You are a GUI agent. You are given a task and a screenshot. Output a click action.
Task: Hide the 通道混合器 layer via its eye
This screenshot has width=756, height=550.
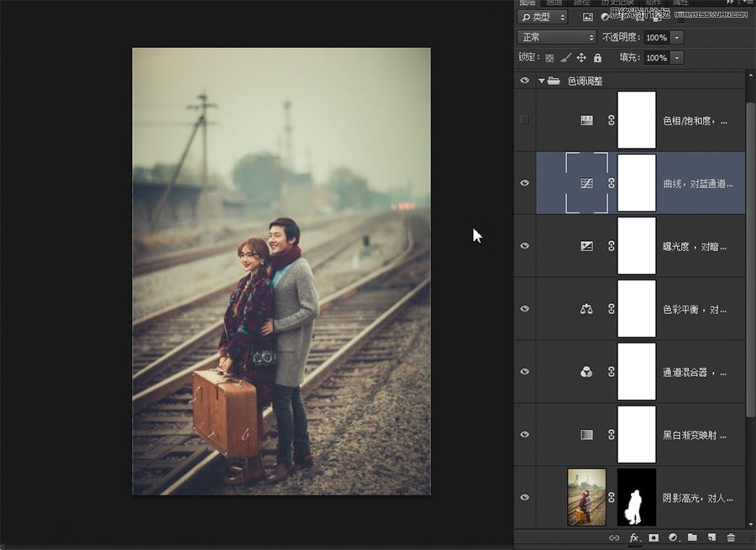coord(524,372)
